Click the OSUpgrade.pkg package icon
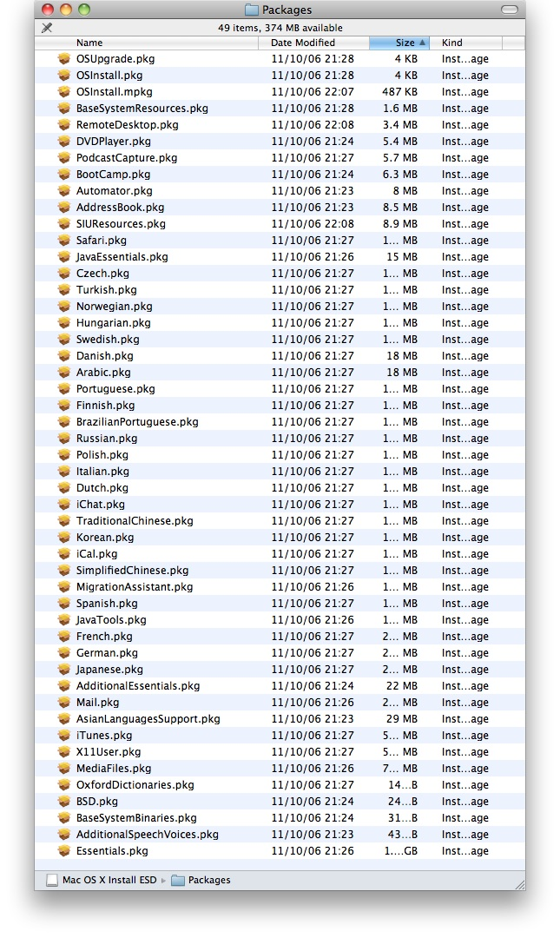The width and height of the screenshot is (560, 938). coord(64,59)
